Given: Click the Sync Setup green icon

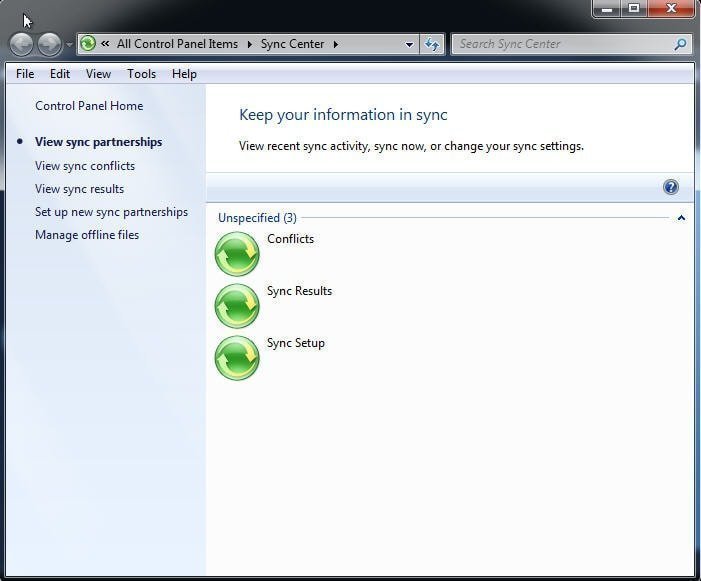Looking at the screenshot, I should (237, 358).
